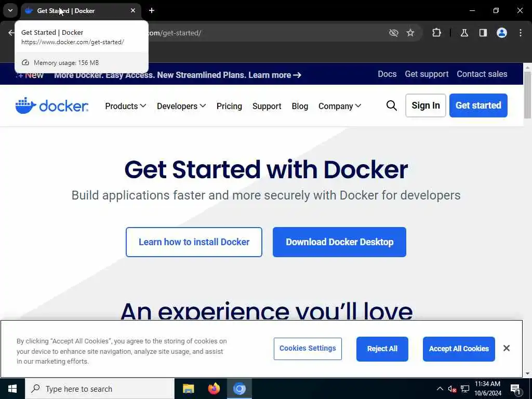Open the Windows Start menu
This screenshot has width=532, height=399.
(12, 389)
